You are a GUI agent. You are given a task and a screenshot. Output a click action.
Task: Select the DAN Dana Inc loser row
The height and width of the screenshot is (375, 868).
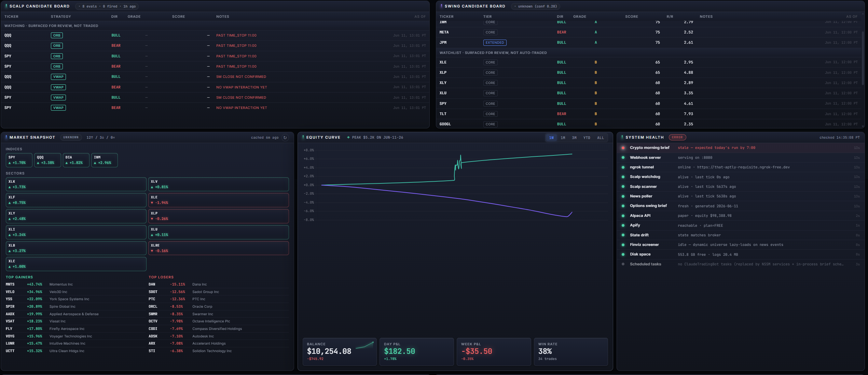tap(219, 284)
